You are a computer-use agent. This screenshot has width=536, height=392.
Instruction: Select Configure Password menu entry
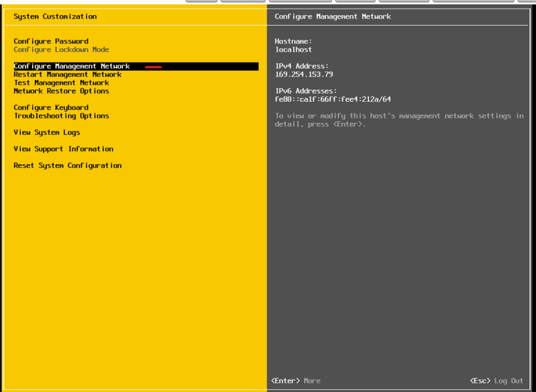(x=51, y=41)
